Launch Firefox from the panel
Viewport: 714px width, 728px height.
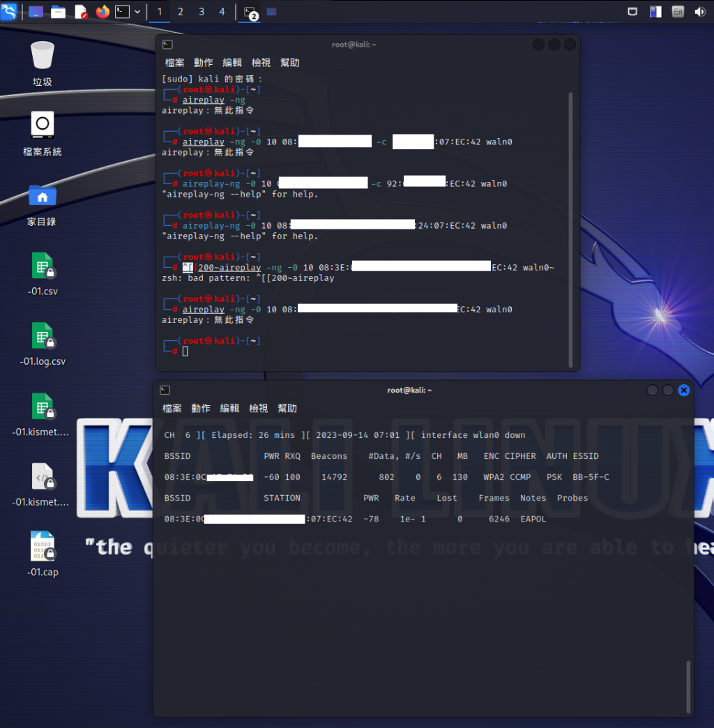[x=102, y=12]
